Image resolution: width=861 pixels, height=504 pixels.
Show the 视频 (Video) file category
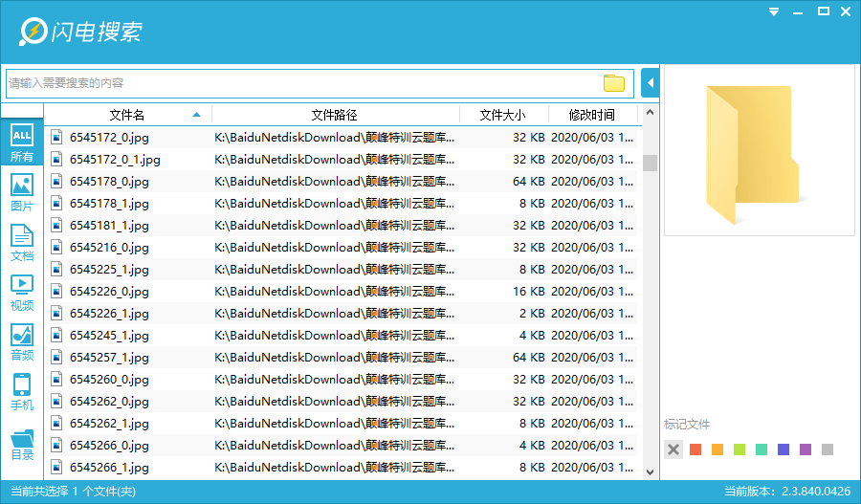[21, 292]
